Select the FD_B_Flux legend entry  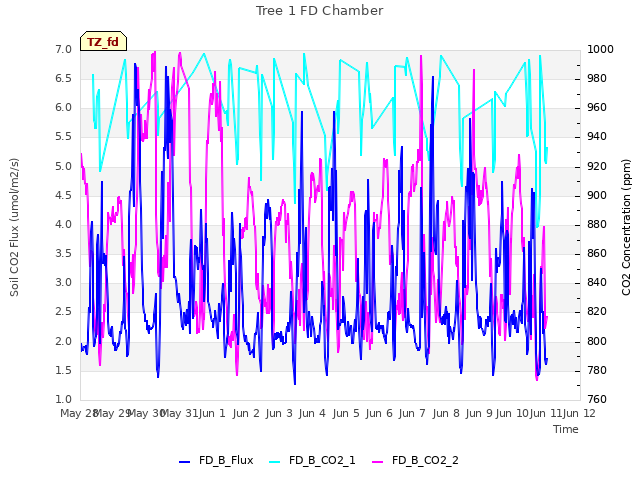(216, 460)
